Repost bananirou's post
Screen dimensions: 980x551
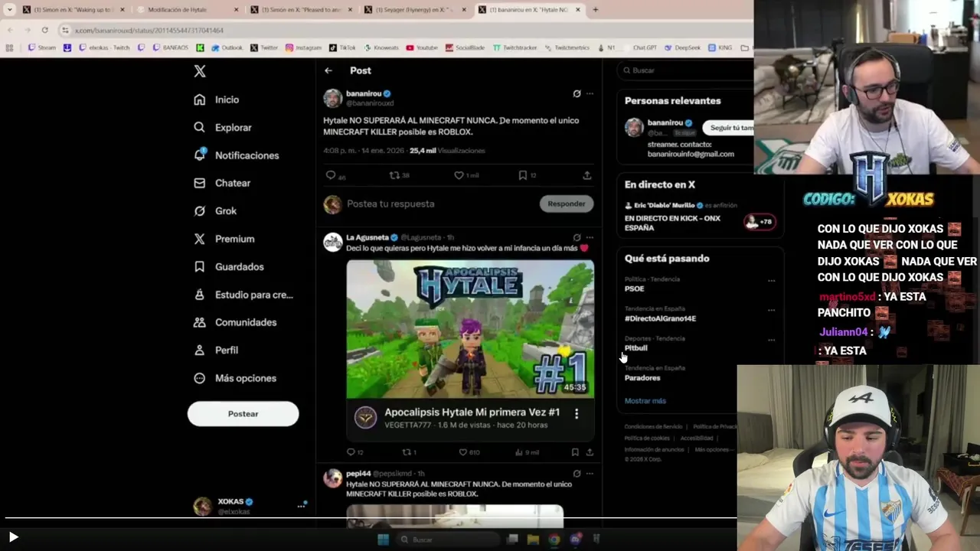(394, 175)
